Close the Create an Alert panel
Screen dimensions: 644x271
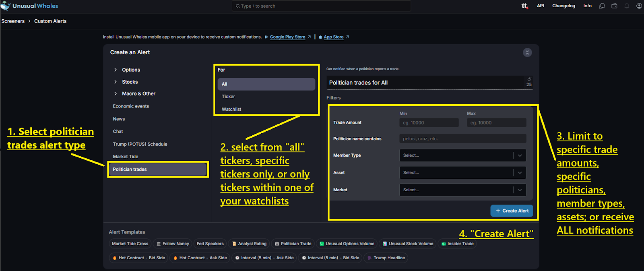point(527,52)
